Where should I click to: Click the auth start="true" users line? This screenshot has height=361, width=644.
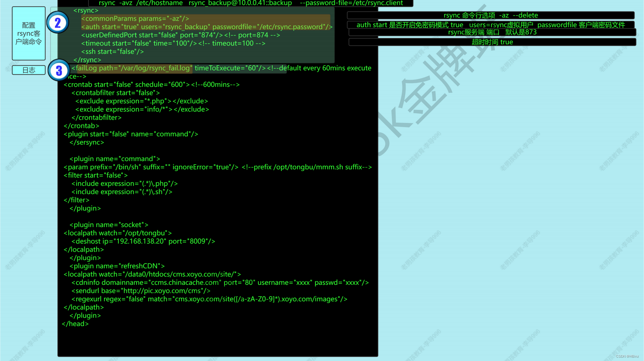(207, 27)
